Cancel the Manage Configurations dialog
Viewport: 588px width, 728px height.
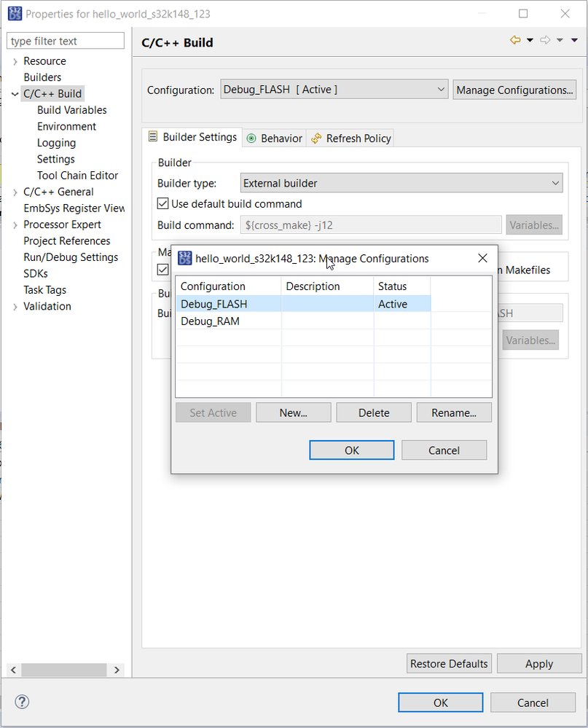point(444,450)
